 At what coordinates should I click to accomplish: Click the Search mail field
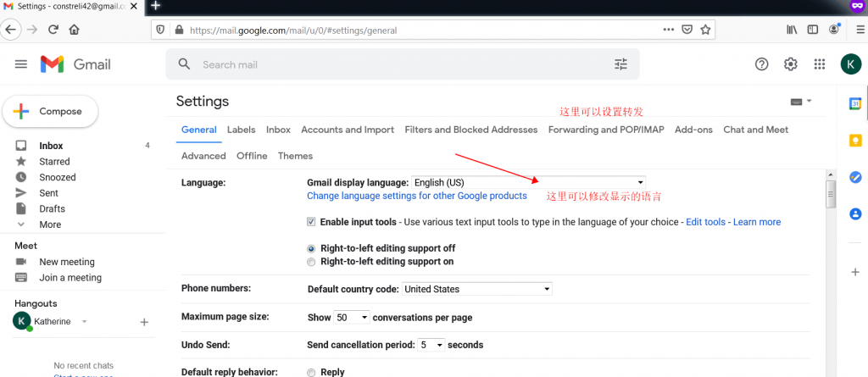(x=403, y=64)
